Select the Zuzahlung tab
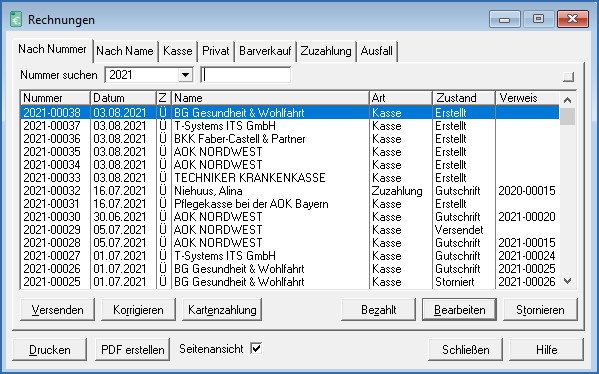 tap(326, 51)
